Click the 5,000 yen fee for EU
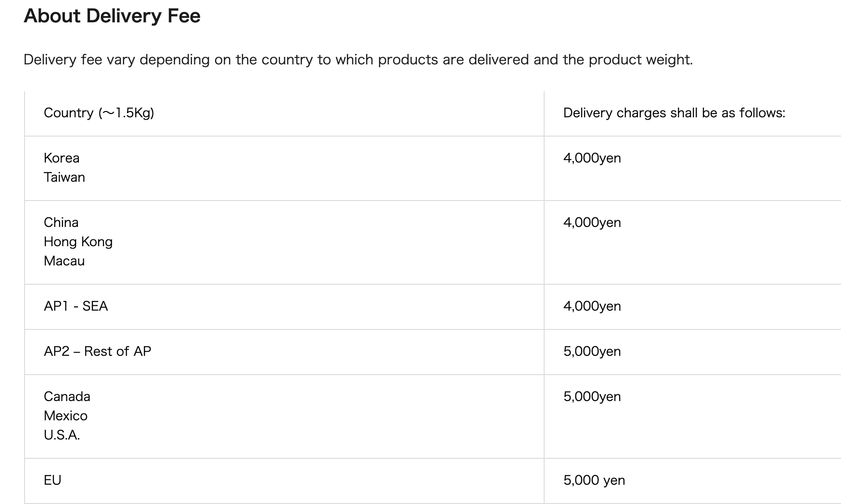841x504 pixels. coord(594,480)
